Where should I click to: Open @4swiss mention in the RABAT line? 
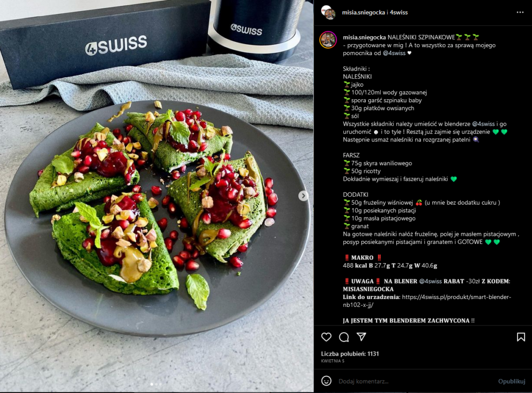coord(430,281)
